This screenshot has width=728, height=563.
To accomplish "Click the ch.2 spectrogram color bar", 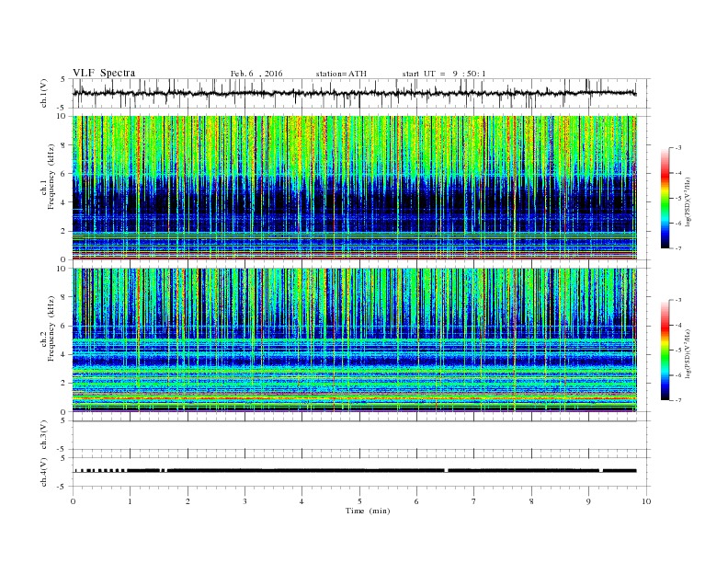I will (665, 350).
